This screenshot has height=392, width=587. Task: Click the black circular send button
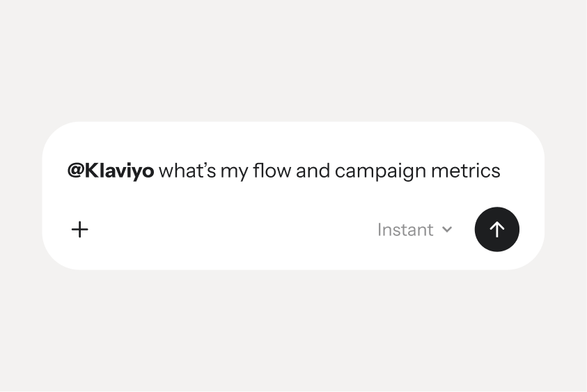496,229
